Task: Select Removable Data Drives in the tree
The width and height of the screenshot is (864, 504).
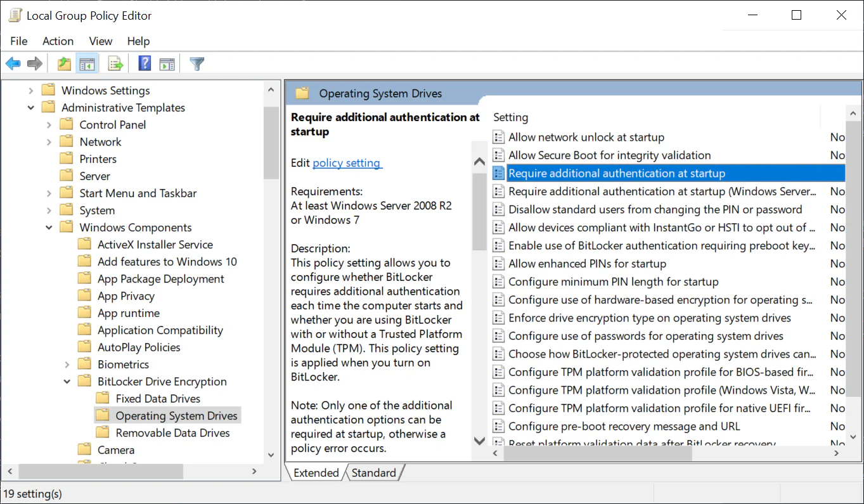Action: click(x=172, y=432)
